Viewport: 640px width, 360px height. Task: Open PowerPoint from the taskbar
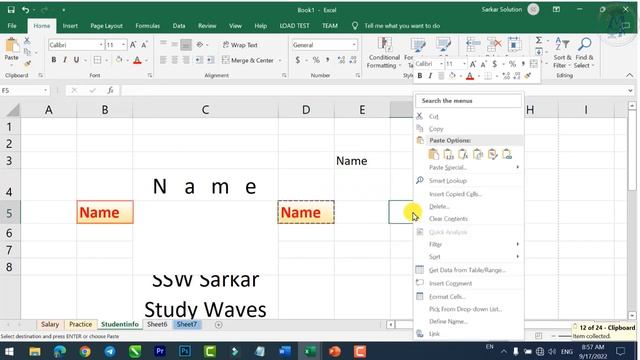pyautogui.click(x=335, y=351)
